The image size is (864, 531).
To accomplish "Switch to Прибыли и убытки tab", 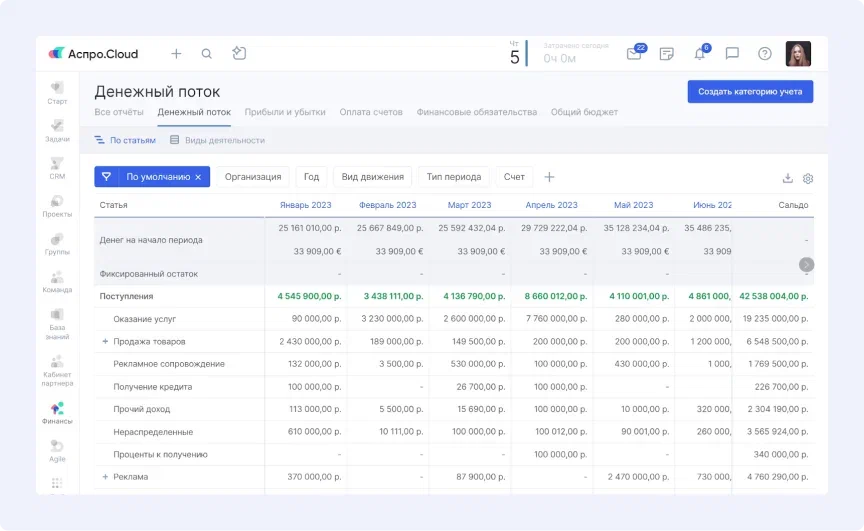I will coord(285,112).
